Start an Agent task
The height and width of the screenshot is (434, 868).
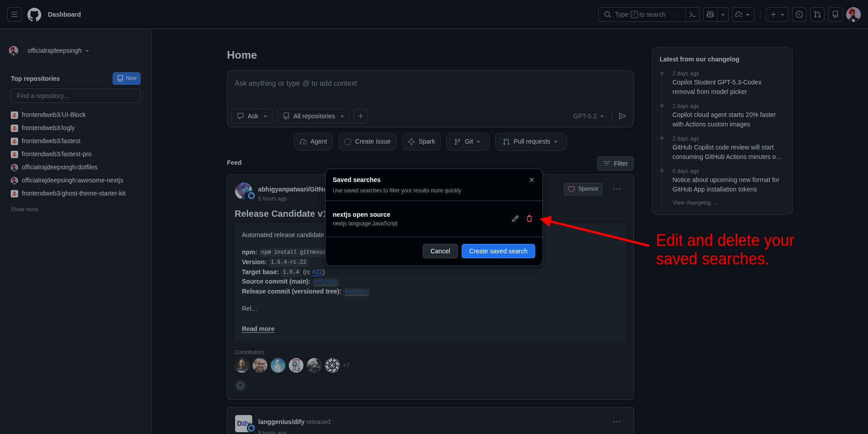(x=313, y=141)
